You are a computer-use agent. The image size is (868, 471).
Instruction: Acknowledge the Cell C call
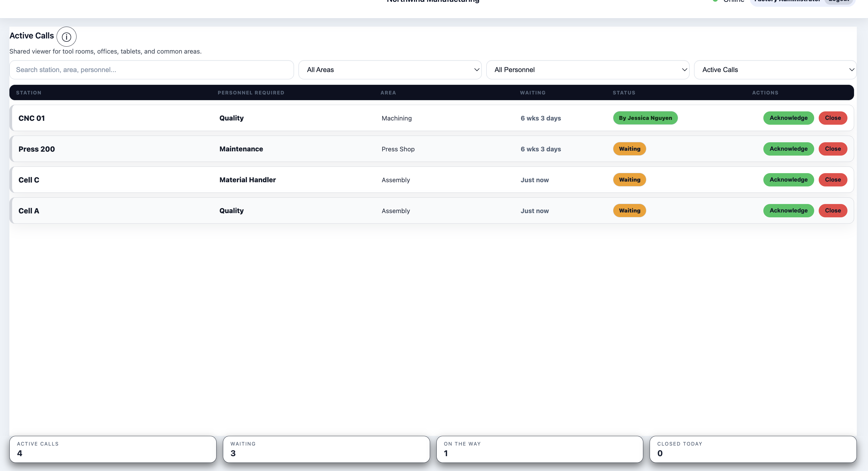point(788,180)
